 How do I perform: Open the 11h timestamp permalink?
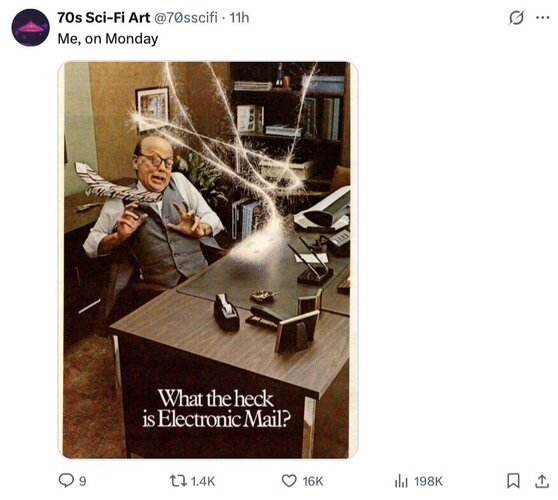[x=239, y=17]
